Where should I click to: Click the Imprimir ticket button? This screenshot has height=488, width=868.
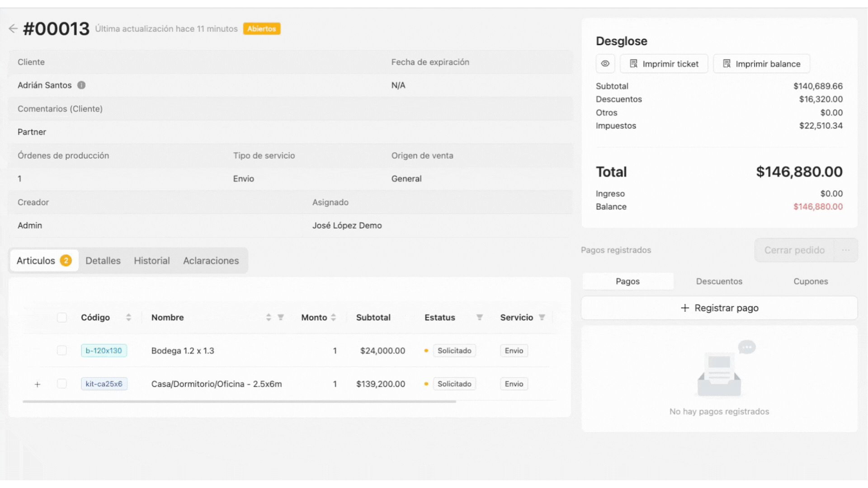[x=664, y=64]
